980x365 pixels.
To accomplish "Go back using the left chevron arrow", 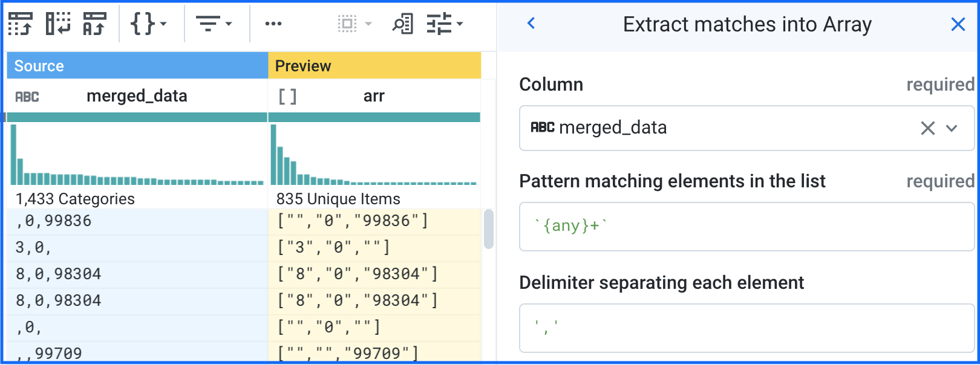I will point(531,24).
